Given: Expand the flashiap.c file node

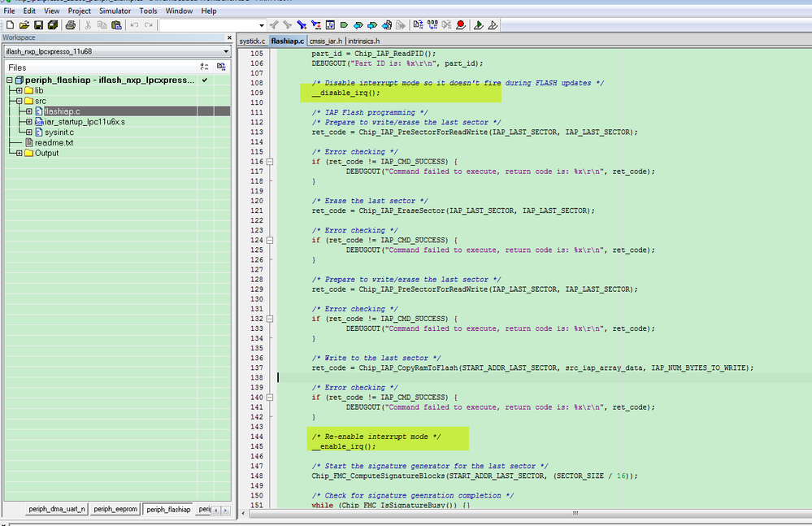Looking at the screenshot, I should tap(29, 111).
